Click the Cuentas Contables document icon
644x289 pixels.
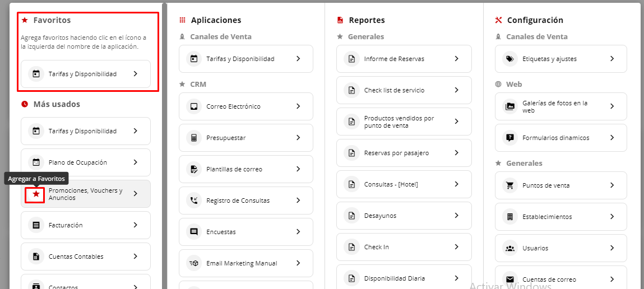36,257
